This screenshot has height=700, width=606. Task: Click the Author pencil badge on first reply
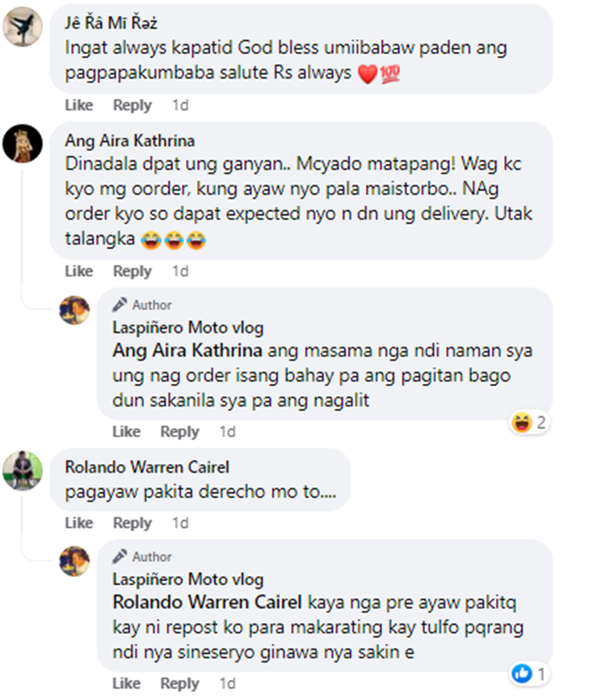pyautogui.click(x=142, y=305)
